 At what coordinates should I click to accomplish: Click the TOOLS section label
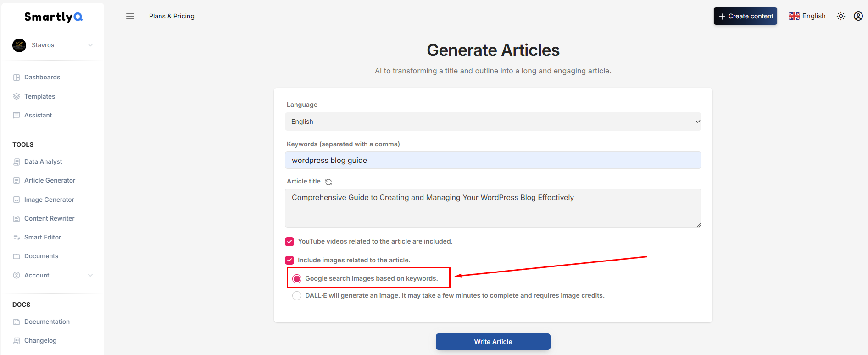pyautogui.click(x=23, y=144)
